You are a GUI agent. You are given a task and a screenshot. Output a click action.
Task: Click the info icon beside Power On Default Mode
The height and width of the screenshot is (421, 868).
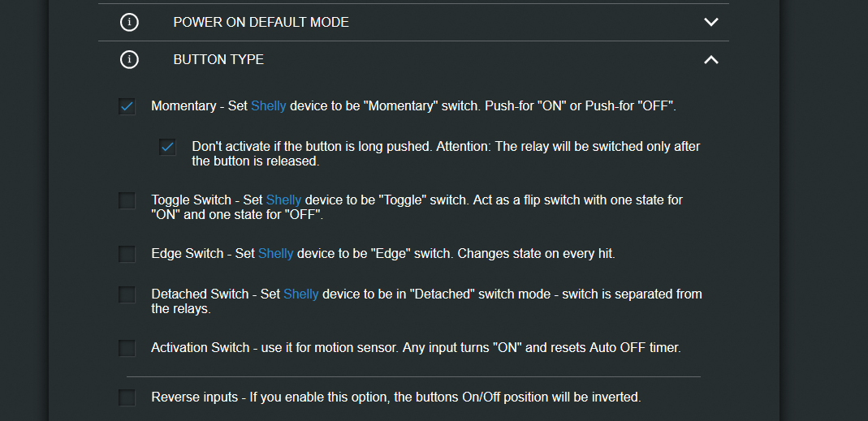pos(128,22)
